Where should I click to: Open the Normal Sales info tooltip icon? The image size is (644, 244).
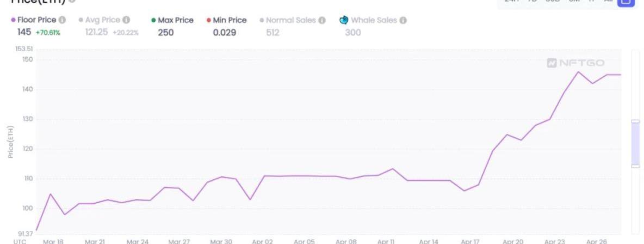point(322,20)
